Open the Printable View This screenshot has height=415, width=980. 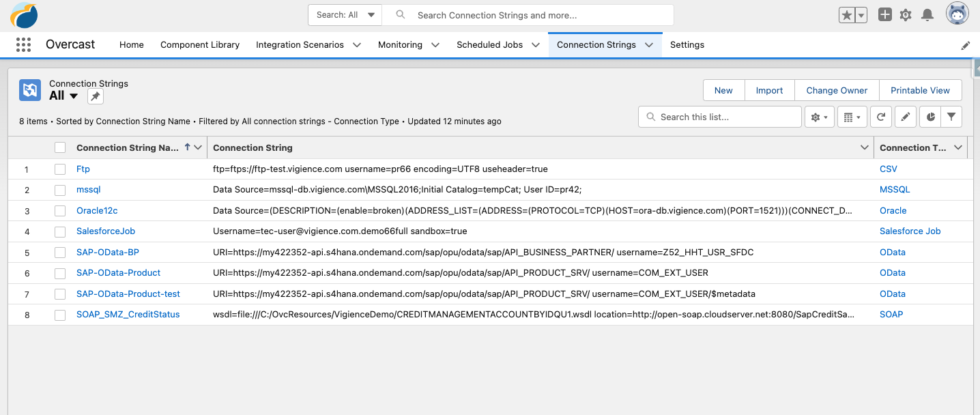[920, 90]
